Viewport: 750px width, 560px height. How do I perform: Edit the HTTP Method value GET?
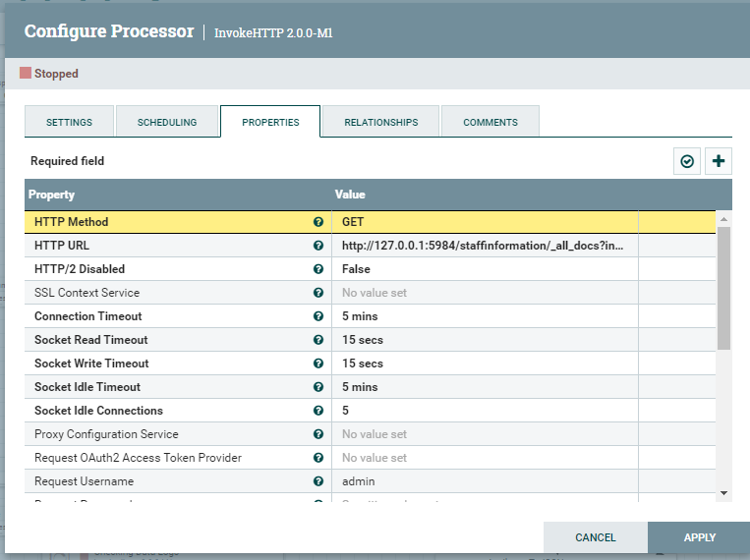pyautogui.click(x=484, y=222)
